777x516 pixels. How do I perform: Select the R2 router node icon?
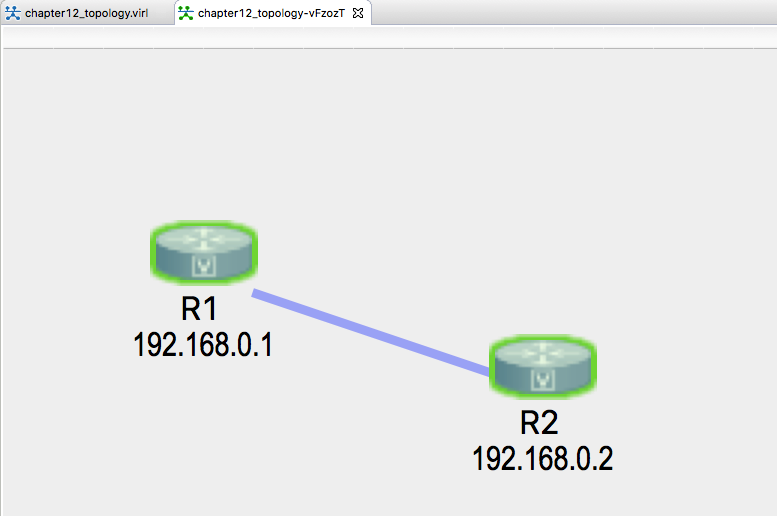543,366
